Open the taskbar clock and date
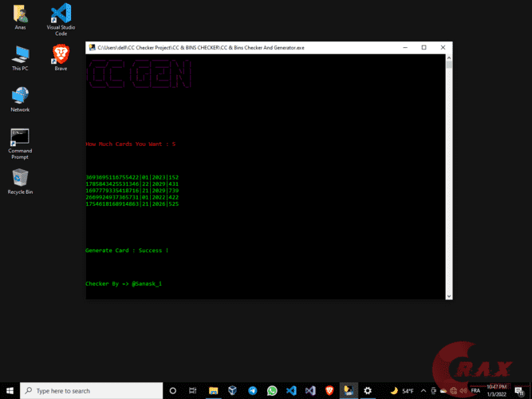 (x=497, y=390)
